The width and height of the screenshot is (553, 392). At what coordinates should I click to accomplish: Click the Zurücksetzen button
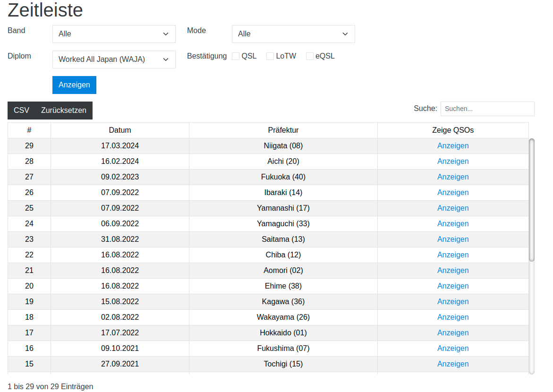tap(64, 111)
